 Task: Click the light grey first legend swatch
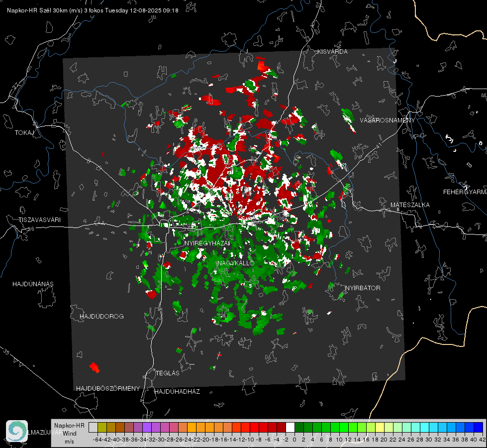93,427
